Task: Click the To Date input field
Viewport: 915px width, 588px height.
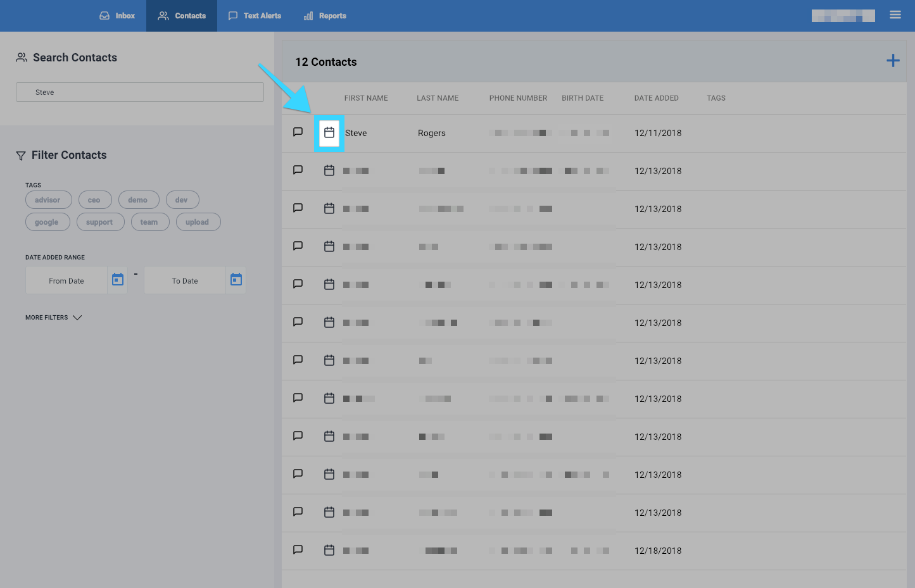Action: [x=185, y=280]
